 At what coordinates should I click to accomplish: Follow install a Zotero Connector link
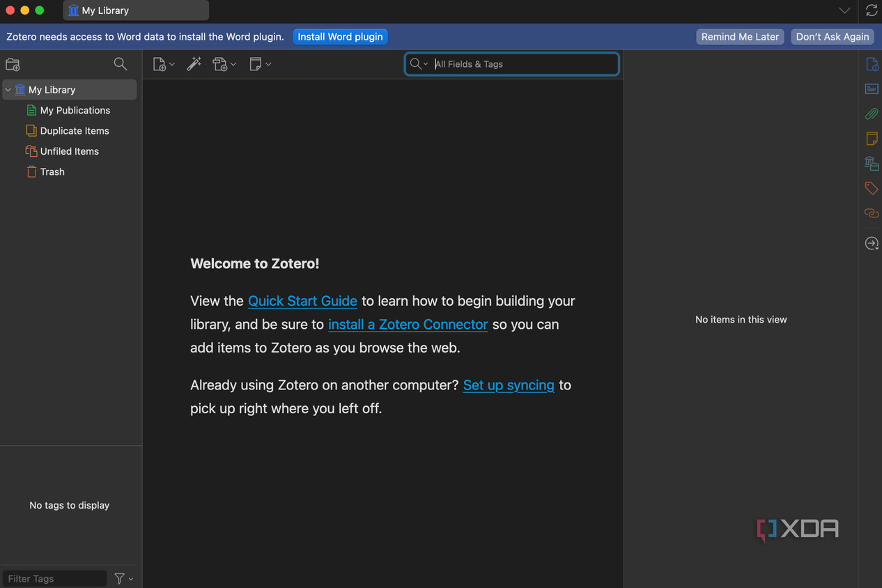coord(408,325)
